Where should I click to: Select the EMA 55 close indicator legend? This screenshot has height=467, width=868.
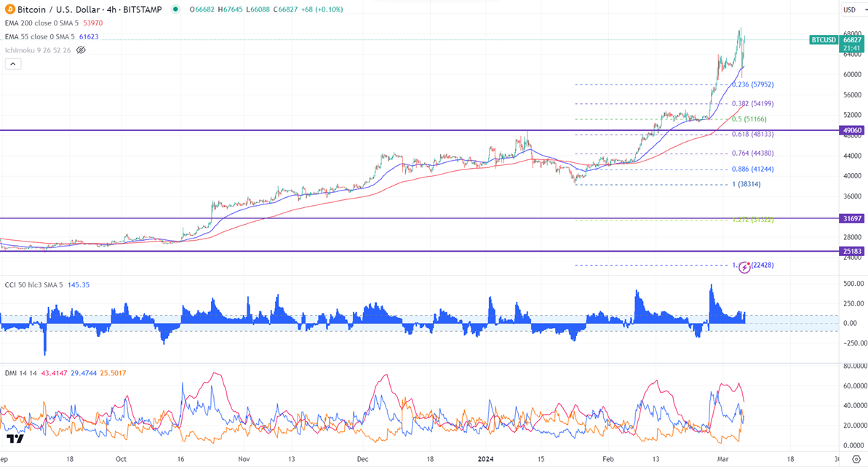pyautogui.click(x=40, y=36)
